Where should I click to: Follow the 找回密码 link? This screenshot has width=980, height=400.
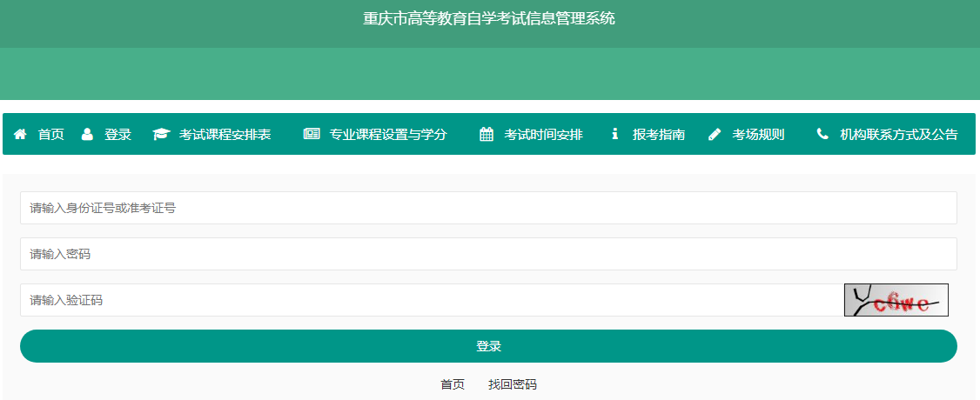(513, 384)
